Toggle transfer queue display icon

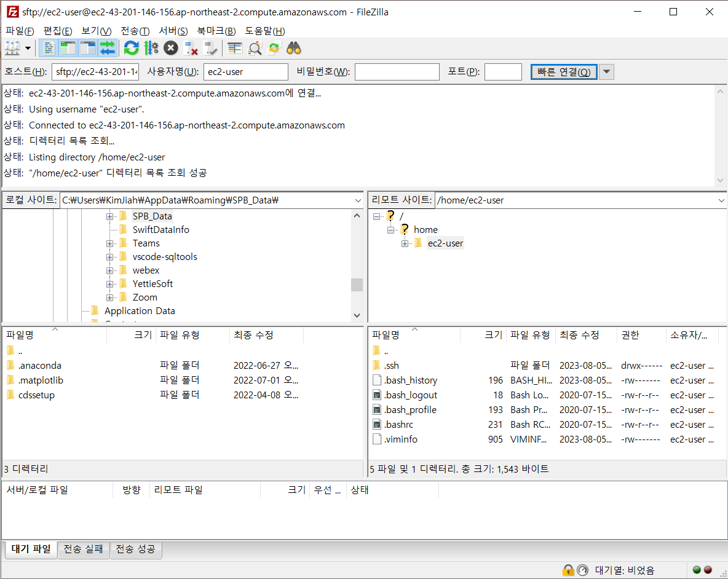tap(107, 48)
